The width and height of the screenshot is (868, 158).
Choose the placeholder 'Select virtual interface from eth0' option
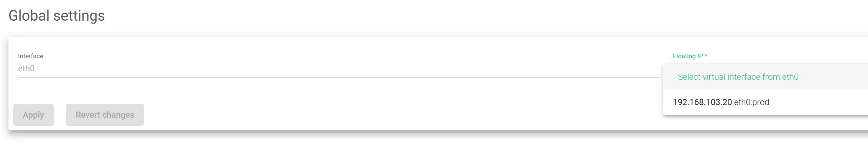pyautogui.click(x=738, y=77)
